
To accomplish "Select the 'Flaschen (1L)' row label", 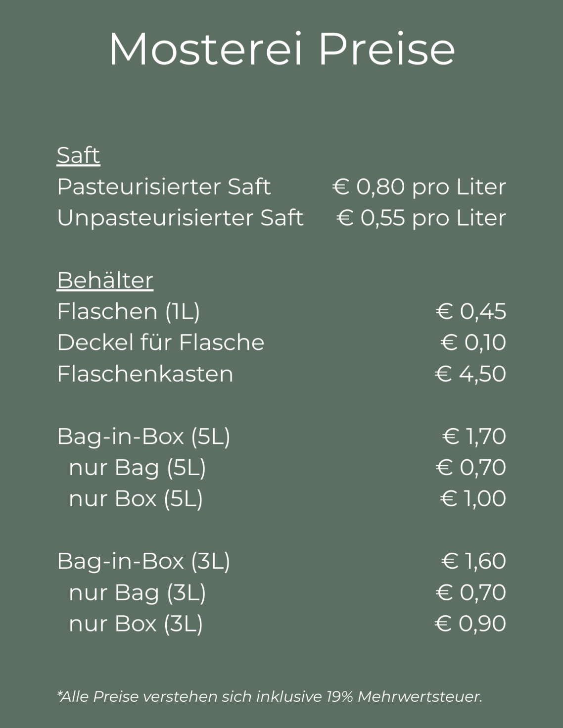I will pos(129,311).
